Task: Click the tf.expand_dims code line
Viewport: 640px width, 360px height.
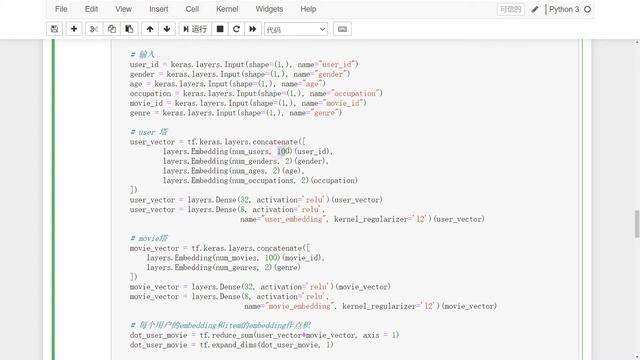Action: (x=231, y=345)
